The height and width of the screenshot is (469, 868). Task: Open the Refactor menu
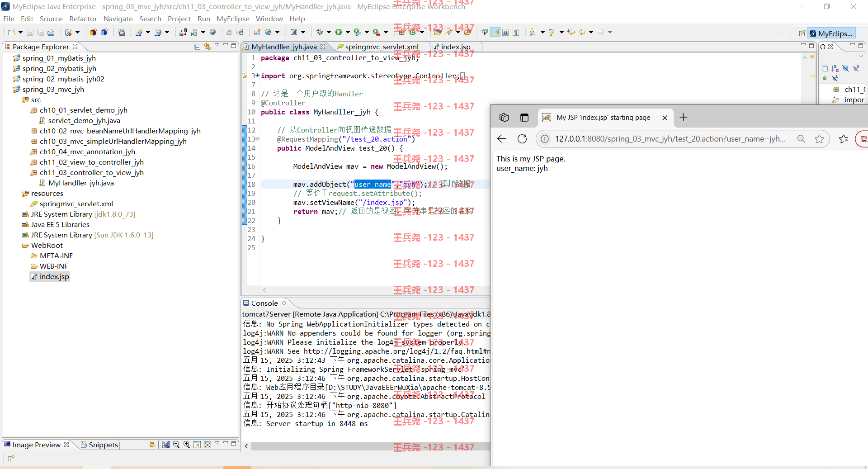tap(83, 19)
